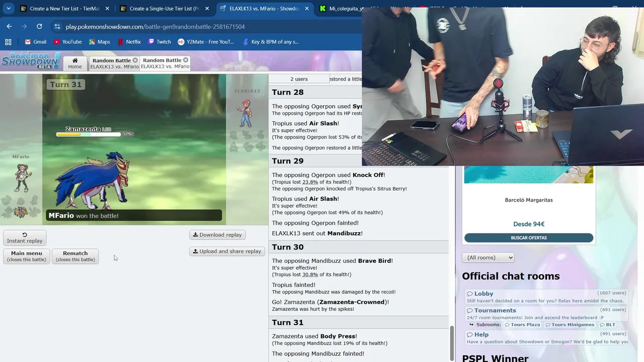644x362 pixels.
Task: Click the Instant replay button
Action: point(25,238)
